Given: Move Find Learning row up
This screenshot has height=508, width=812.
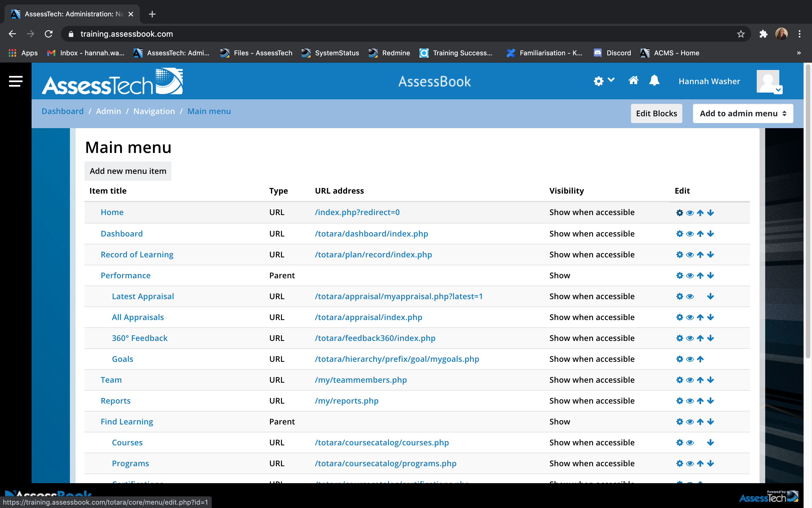Looking at the screenshot, I should coord(700,422).
